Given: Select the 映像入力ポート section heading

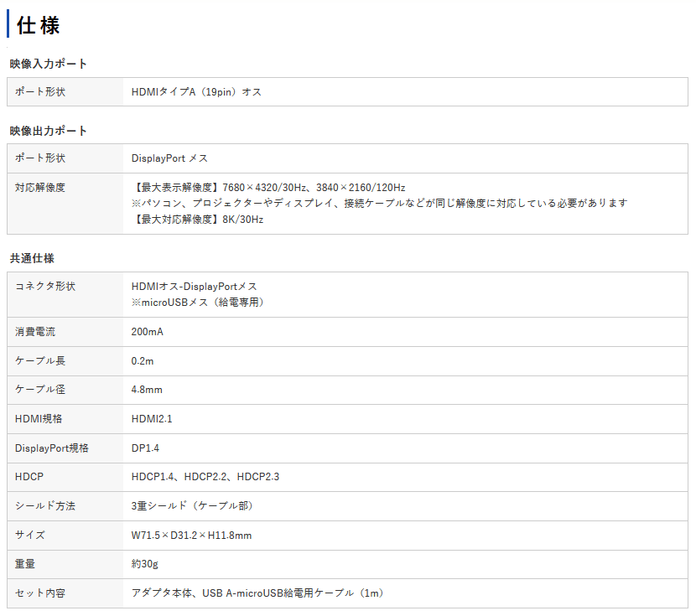Looking at the screenshot, I should click(x=48, y=64).
